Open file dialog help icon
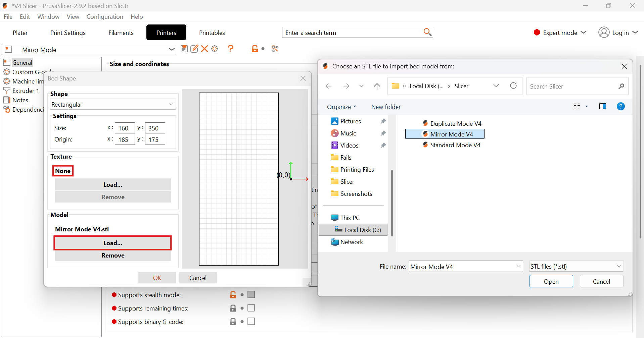Image resolution: width=644 pixels, height=338 pixels. [x=621, y=106]
